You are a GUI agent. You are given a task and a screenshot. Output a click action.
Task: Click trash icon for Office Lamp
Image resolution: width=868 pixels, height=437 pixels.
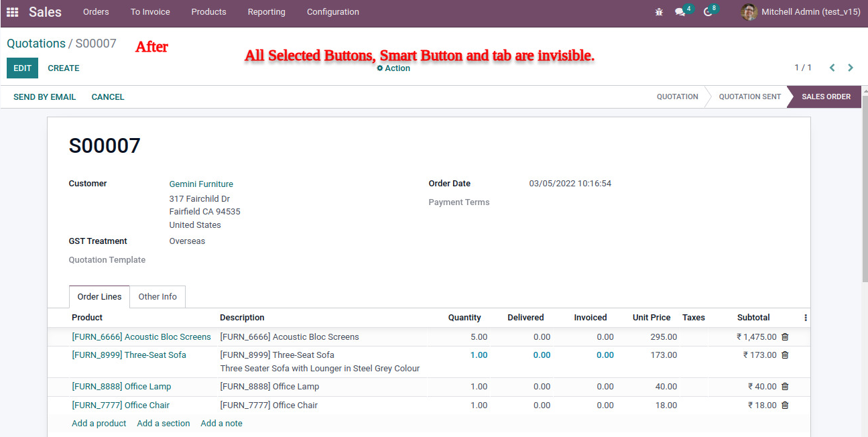[x=785, y=387]
